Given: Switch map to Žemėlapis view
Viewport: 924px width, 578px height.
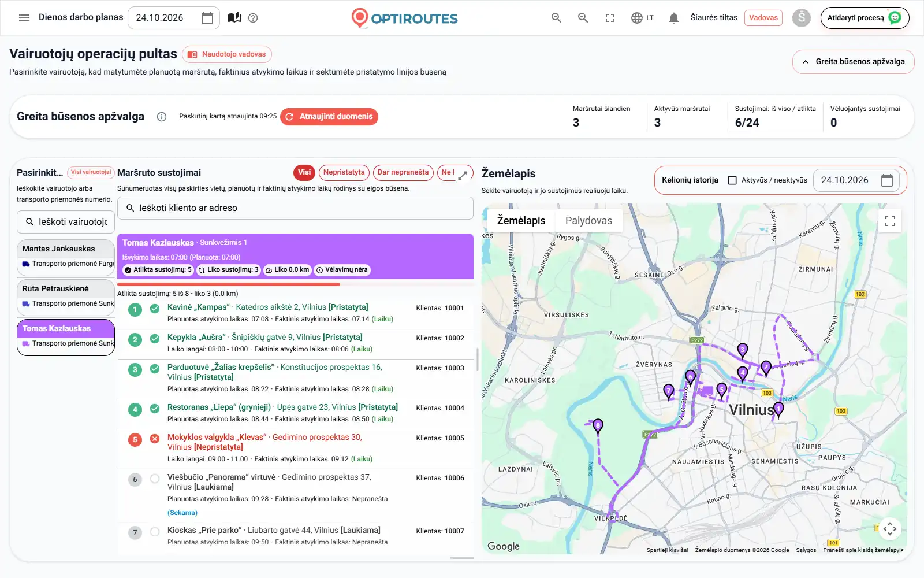Looking at the screenshot, I should coord(521,221).
